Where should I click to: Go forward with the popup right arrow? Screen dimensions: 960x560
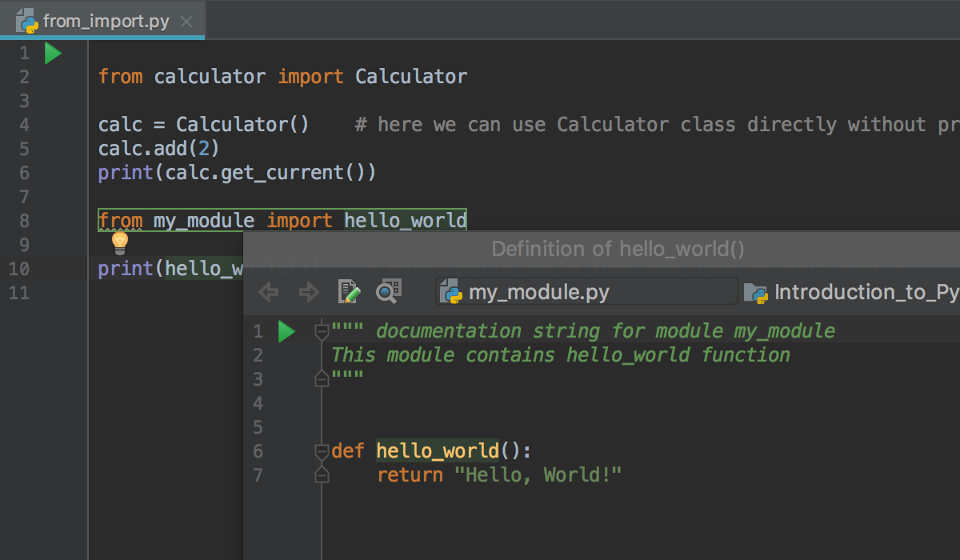point(308,293)
